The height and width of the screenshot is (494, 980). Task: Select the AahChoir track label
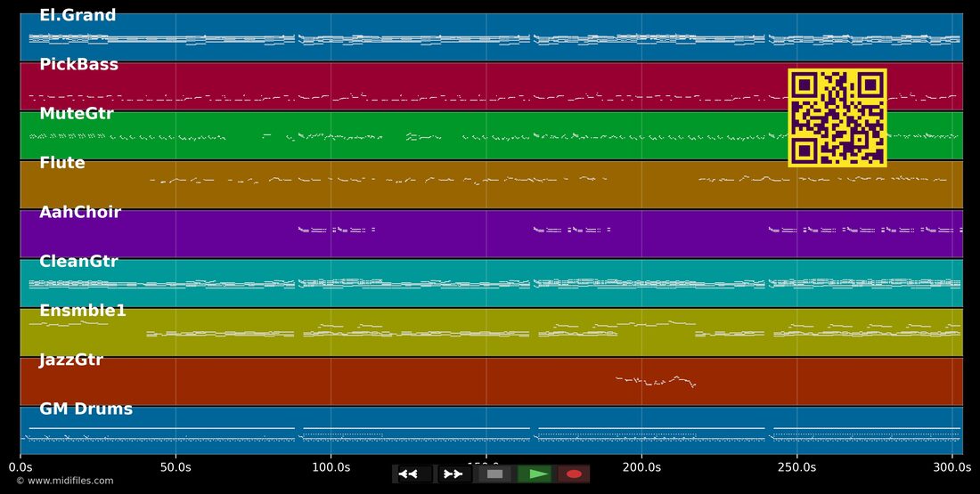click(80, 213)
